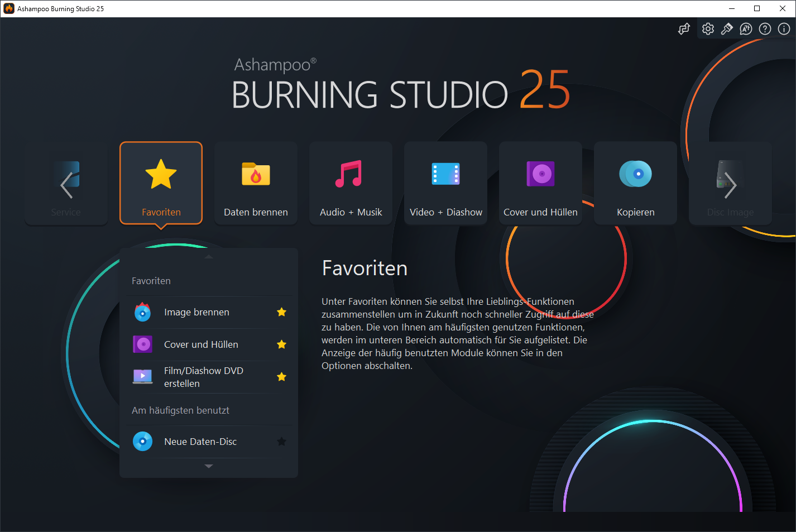Viewport: 796px width, 532px height.
Task: Unfavorite Image brennen via its star
Action: 281,312
